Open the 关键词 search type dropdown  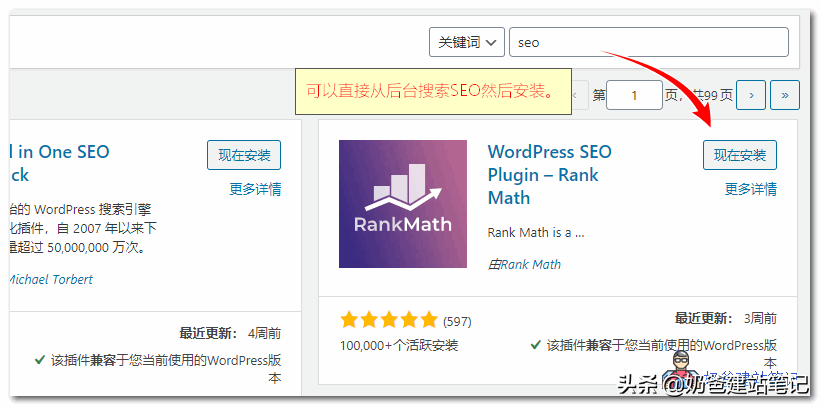point(467,42)
